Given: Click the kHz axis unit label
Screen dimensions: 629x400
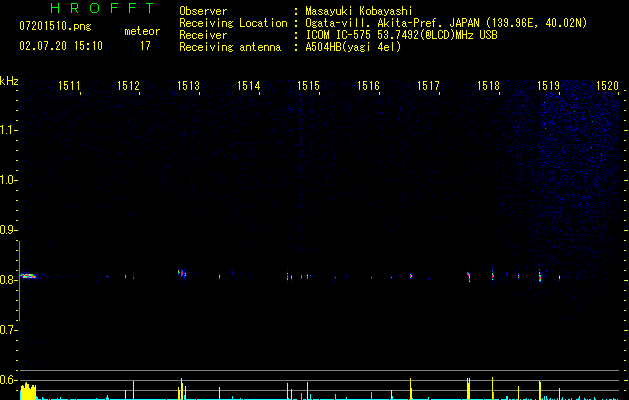Looking at the screenshot, I should (x=9, y=81).
